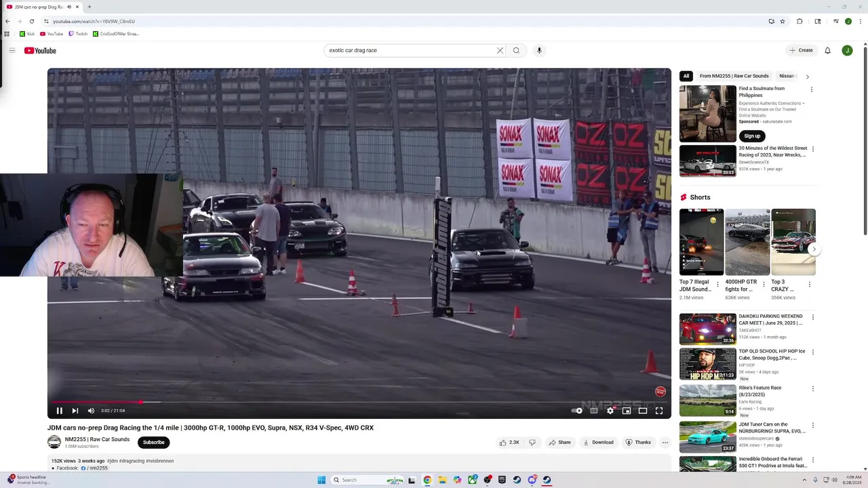Open options for 'DAIKOKU PARKING WEEKEND' video
The image size is (868, 488).
[813, 317]
